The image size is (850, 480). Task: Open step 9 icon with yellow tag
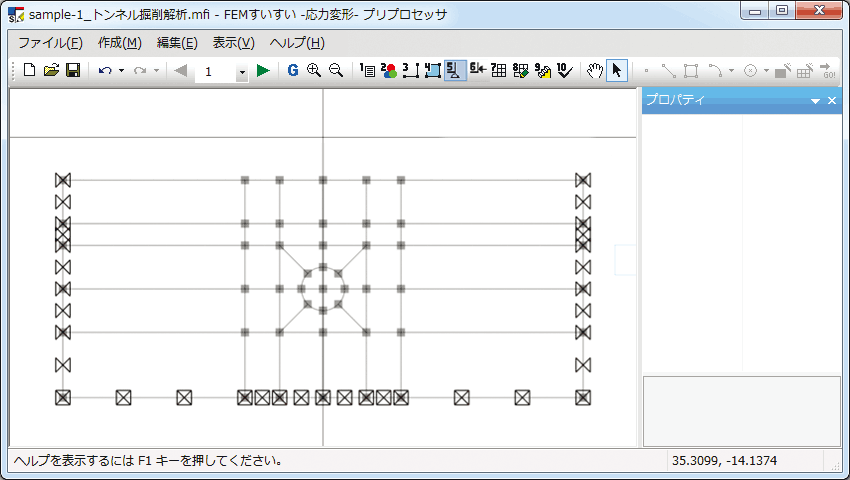point(543,71)
